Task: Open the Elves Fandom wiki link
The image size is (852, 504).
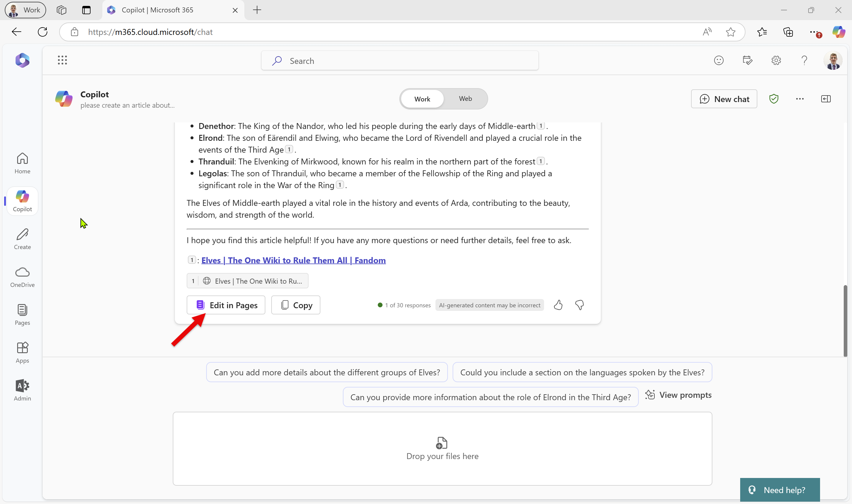Action: (x=293, y=260)
